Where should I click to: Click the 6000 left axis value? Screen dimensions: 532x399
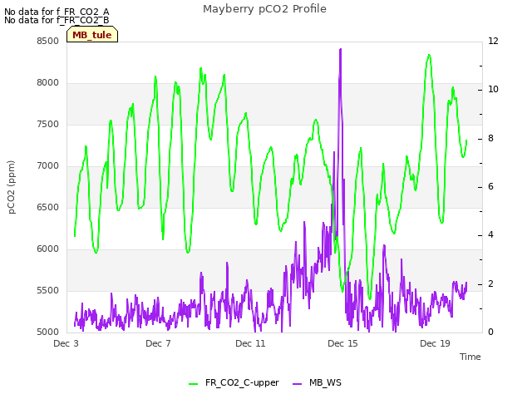click(x=48, y=249)
